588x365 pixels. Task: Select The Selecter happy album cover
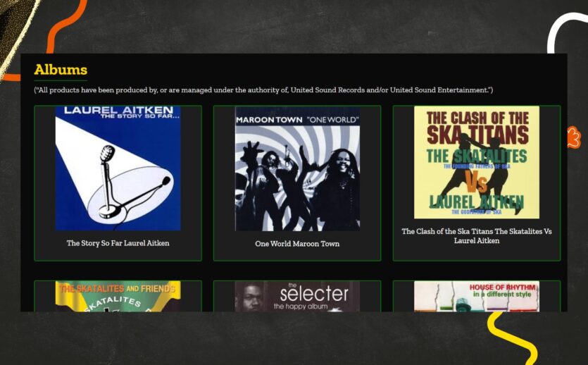[x=297, y=296]
